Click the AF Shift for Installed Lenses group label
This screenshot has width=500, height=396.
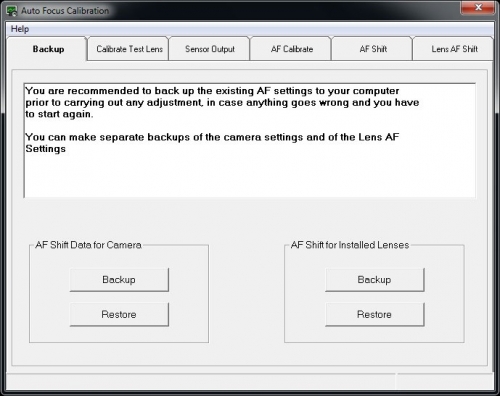[350, 245]
